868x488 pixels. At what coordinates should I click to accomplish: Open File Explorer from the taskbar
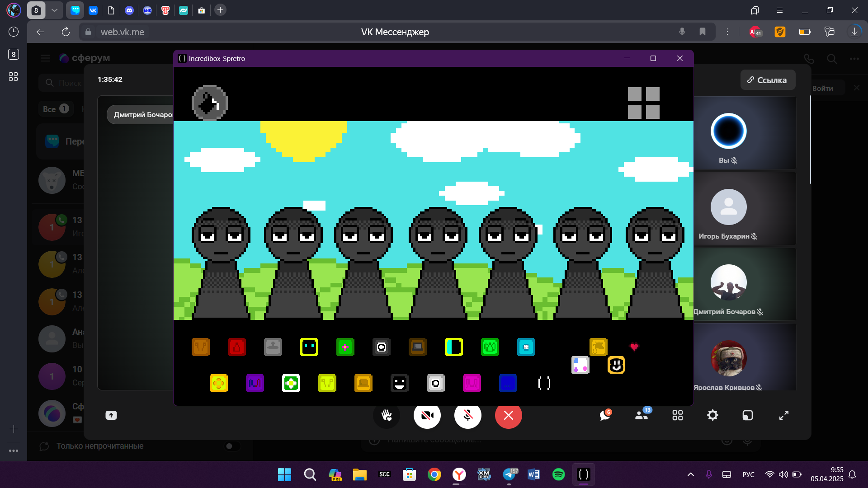[x=360, y=474]
